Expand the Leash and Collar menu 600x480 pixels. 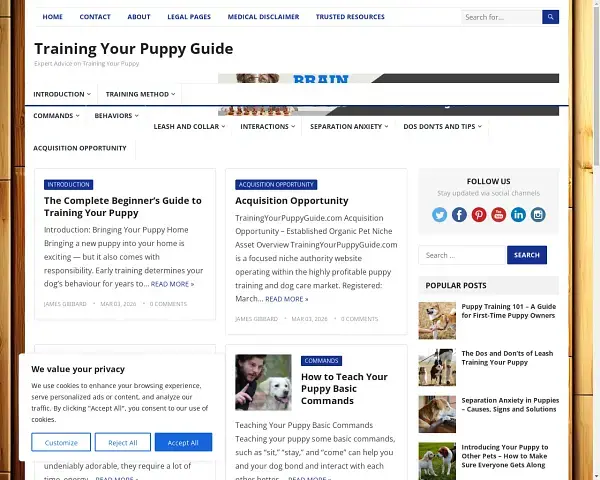[189, 127]
